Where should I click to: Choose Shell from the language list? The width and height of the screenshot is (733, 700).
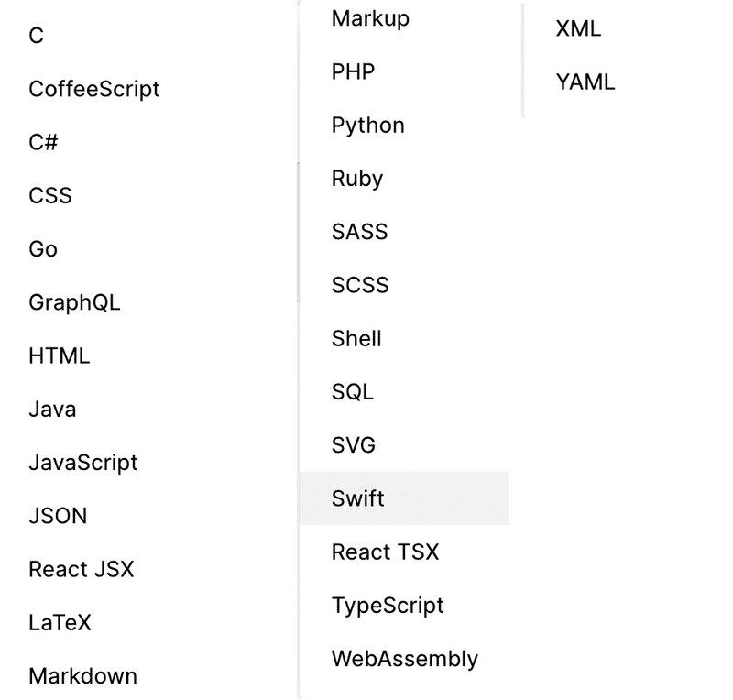[356, 338]
